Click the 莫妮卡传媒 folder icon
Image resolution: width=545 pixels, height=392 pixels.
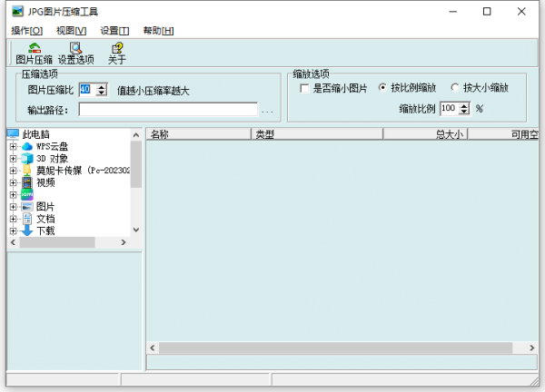point(27,170)
